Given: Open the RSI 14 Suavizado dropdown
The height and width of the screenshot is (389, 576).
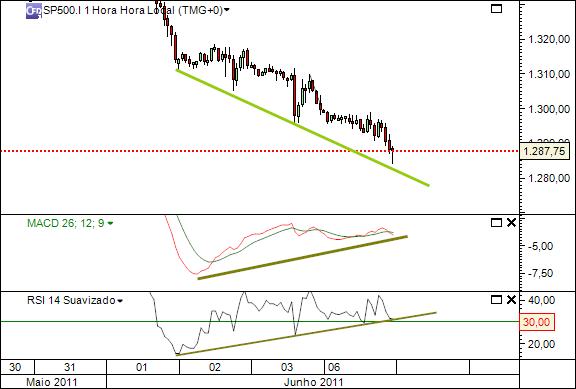Looking at the screenshot, I should (x=120, y=301).
